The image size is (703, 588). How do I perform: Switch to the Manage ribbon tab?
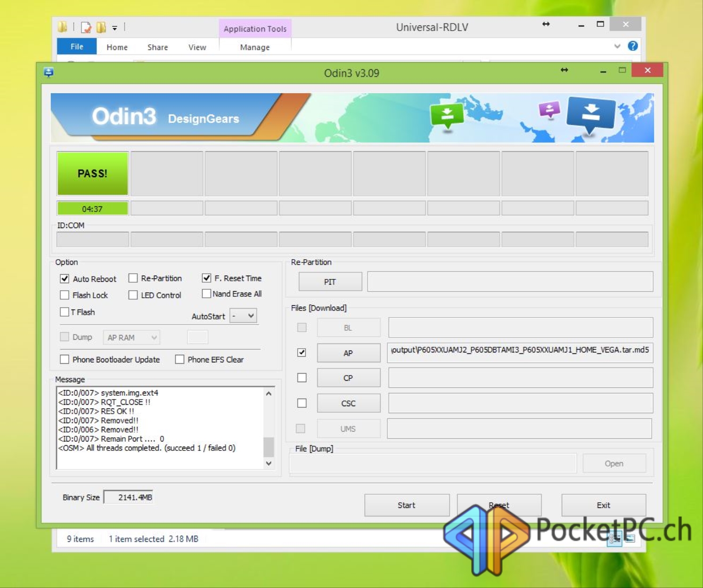click(x=255, y=47)
